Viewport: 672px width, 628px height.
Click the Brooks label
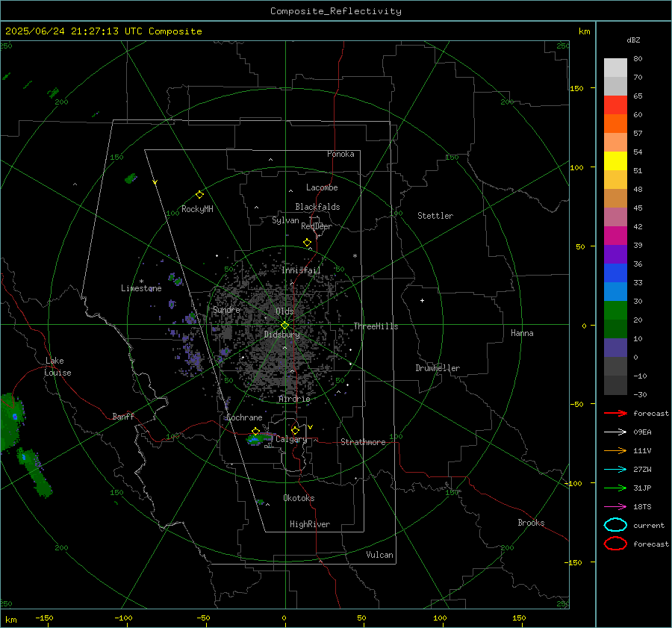(531, 523)
